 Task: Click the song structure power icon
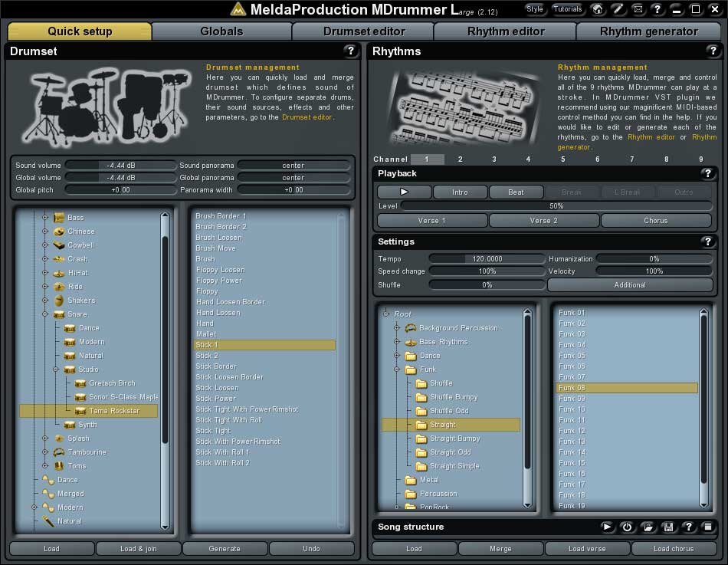pyautogui.click(x=627, y=527)
